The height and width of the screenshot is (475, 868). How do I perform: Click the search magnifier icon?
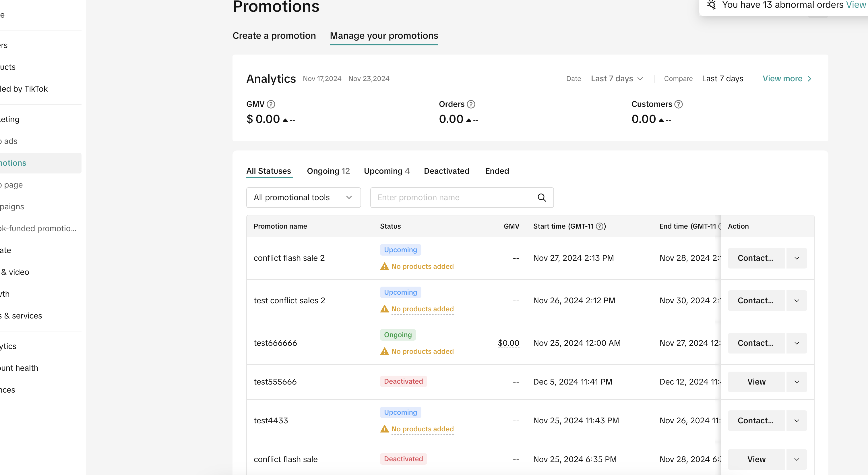click(x=541, y=198)
